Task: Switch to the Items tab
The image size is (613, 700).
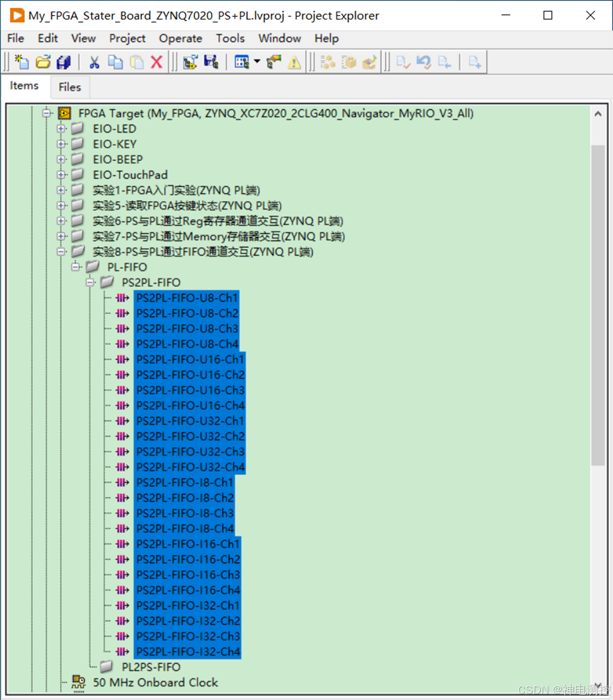Action: pos(24,86)
